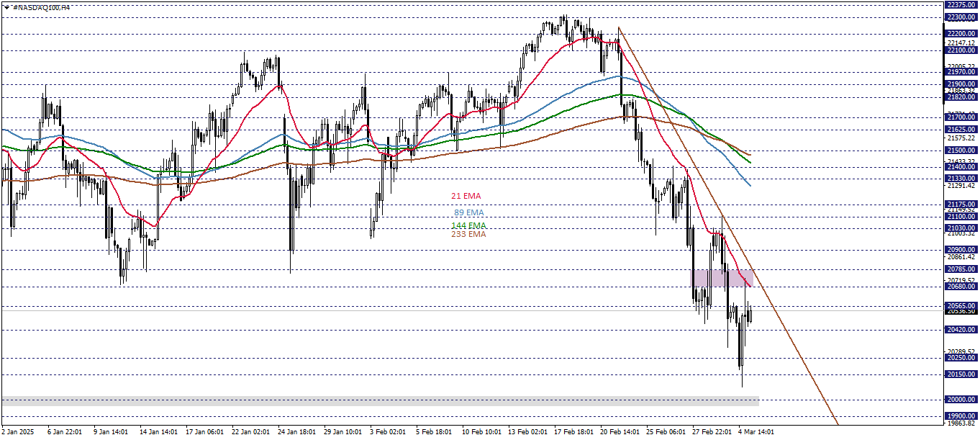Viewport: 980px width, 440px height.
Task: Click the 21970.00 price level label
Action: (x=961, y=71)
